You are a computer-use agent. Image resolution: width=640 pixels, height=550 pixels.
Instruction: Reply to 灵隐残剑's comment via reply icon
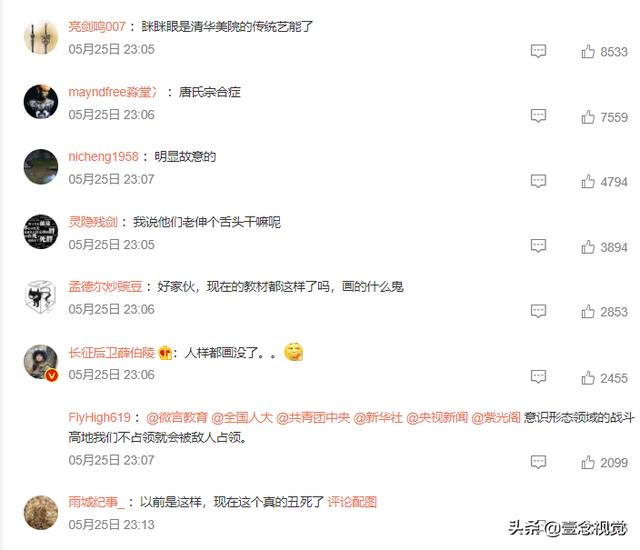point(538,246)
